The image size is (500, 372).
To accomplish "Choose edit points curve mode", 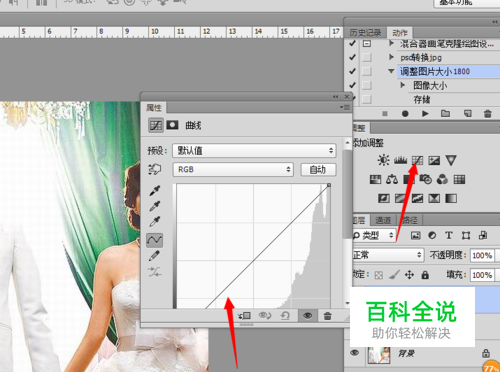I will (x=155, y=240).
